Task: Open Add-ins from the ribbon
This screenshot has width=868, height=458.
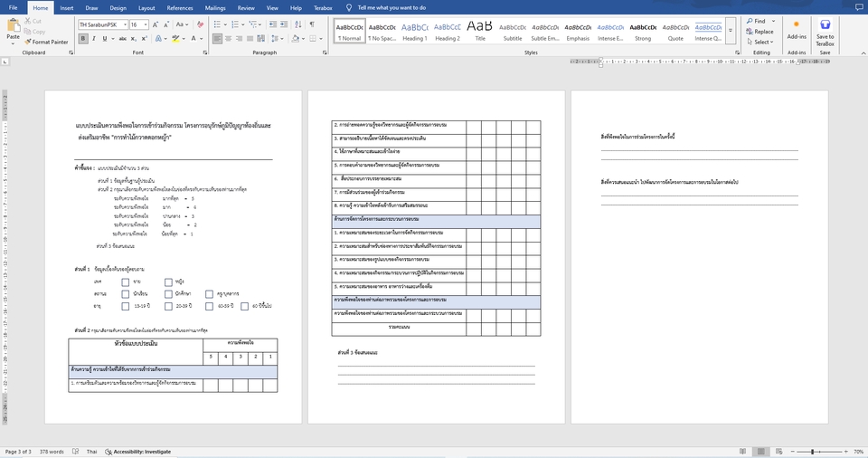Action: [x=797, y=29]
